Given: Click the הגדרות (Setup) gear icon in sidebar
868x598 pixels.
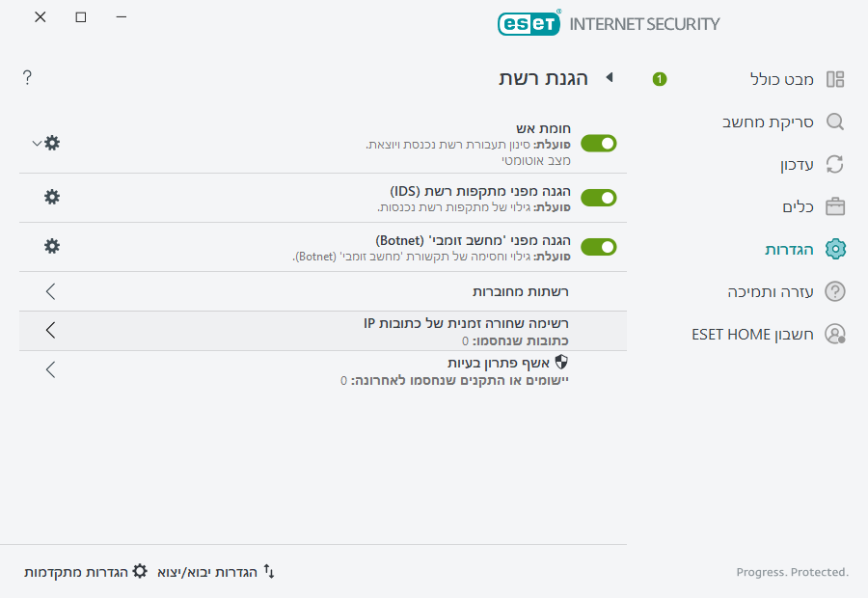Looking at the screenshot, I should click(837, 249).
